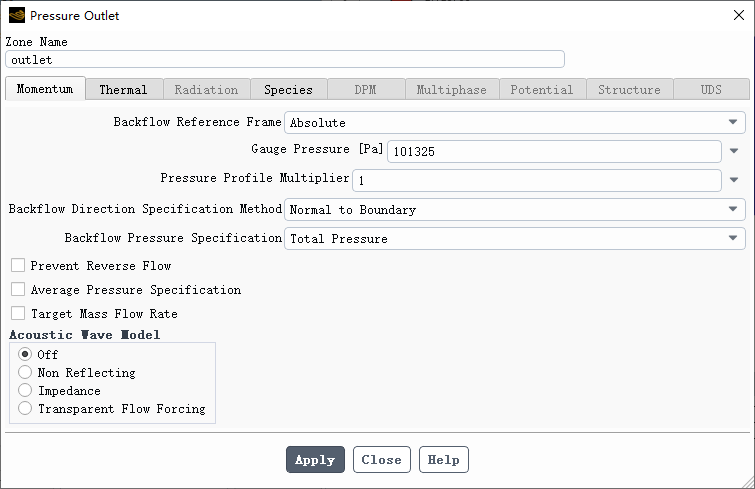Choose Impedance radio button
755x489 pixels.
coord(25,390)
